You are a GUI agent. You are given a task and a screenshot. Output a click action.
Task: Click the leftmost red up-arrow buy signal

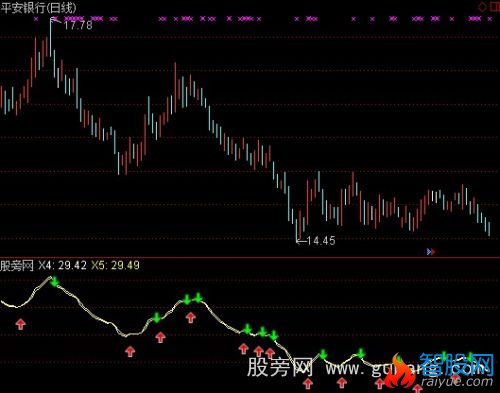(x=21, y=324)
